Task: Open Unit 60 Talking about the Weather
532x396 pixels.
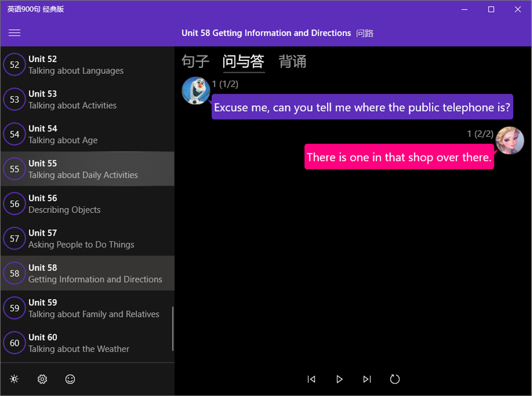Action: (87, 342)
